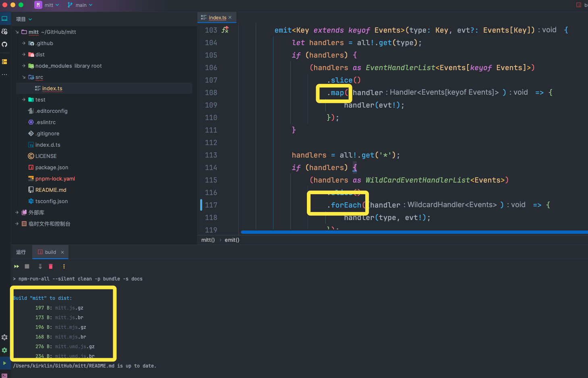Image resolution: width=588 pixels, height=378 pixels.
Task: Click line number 112 in the gutter
Action: point(211,143)
